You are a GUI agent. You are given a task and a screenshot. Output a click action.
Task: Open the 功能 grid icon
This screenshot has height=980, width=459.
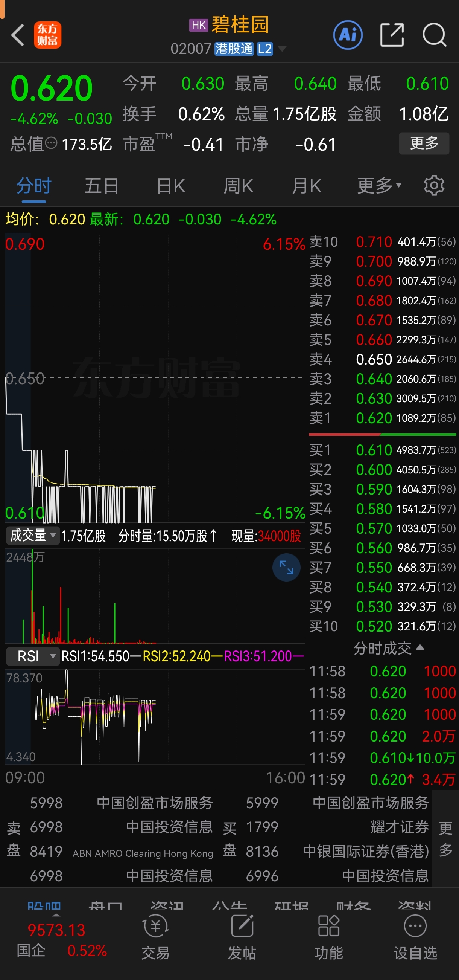click(x=329, y=926)
